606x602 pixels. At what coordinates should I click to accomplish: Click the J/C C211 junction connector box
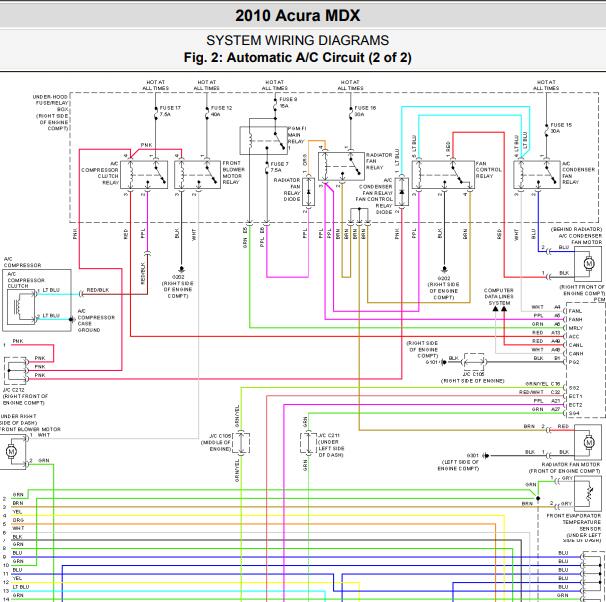[x=308, y=443]
